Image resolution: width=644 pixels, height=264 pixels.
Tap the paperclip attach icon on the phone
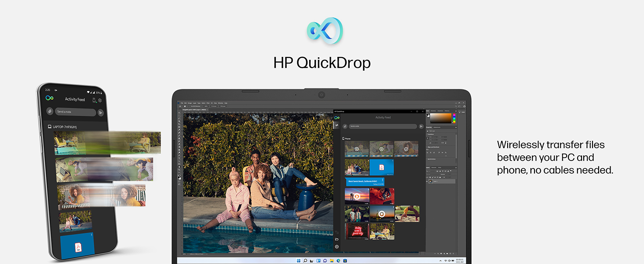click(50, 111)
